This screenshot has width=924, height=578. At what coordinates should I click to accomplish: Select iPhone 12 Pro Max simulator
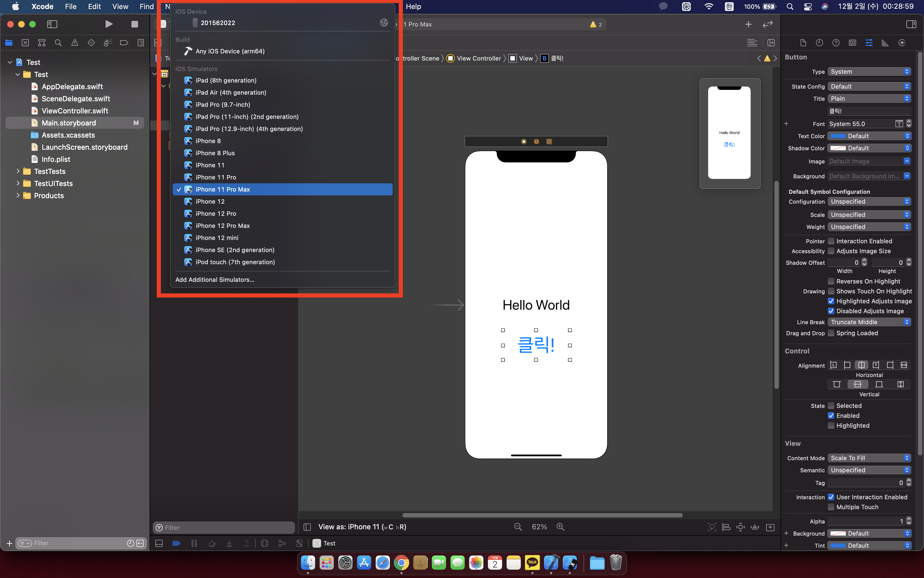tap(282, 225)
